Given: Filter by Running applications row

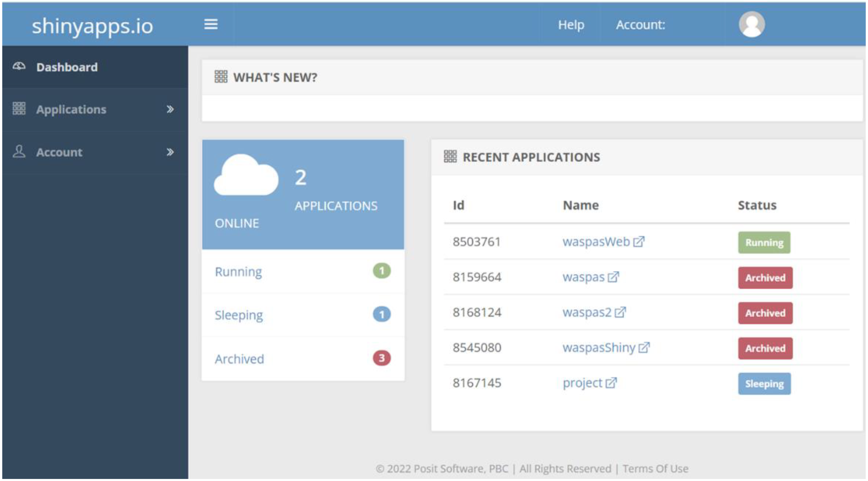Looking at the screenshot, I should [x=239, y=271].
